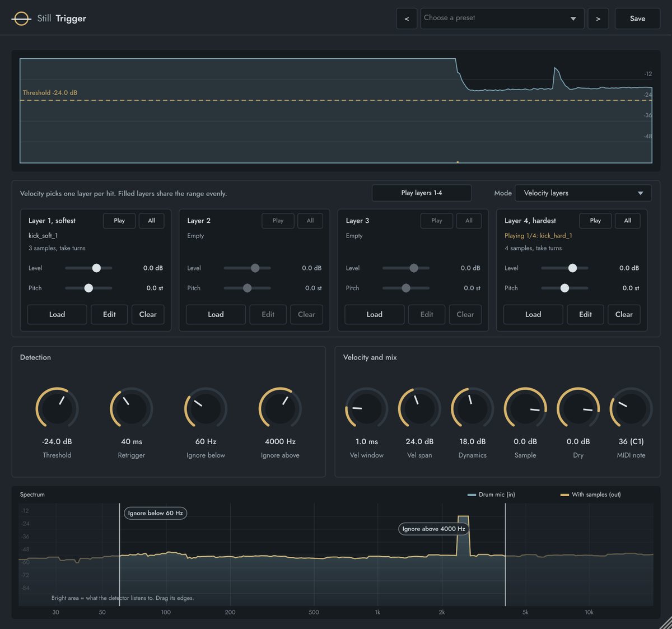The image size is (672, 629).
Task: Adjust Layer 1 Level slider
Action: click(88, 268)
